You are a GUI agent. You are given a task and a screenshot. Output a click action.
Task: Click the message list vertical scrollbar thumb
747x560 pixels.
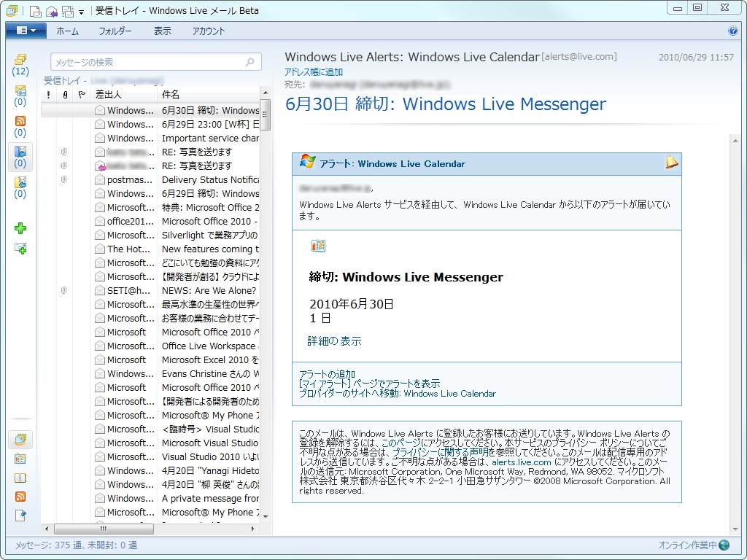[x=266, y=114]
